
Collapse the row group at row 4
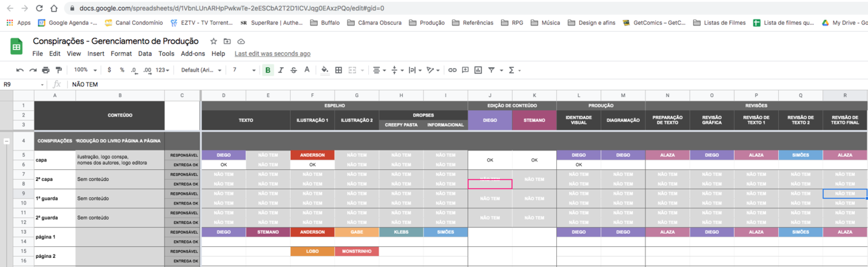click(x=7, y=141)
